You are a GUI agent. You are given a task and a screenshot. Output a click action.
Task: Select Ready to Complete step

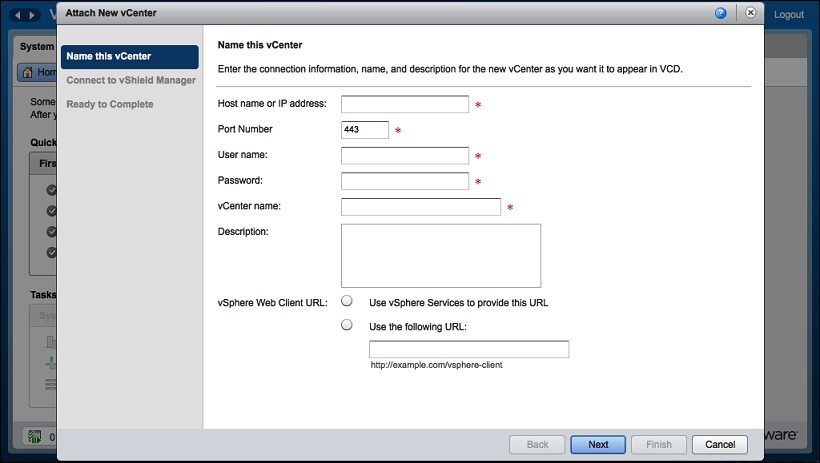pyautogui.click(x=110, y=104)
